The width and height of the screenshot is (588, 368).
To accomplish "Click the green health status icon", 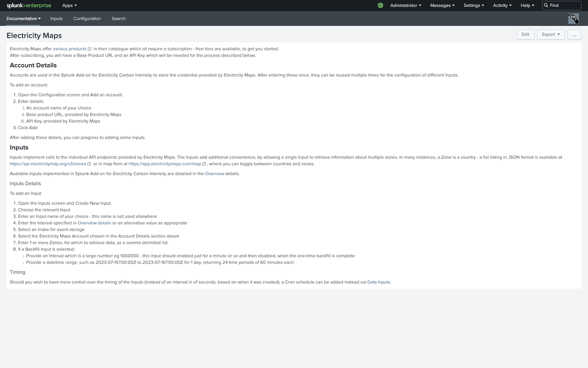I will pyautogui.click(x=380, y=5).
